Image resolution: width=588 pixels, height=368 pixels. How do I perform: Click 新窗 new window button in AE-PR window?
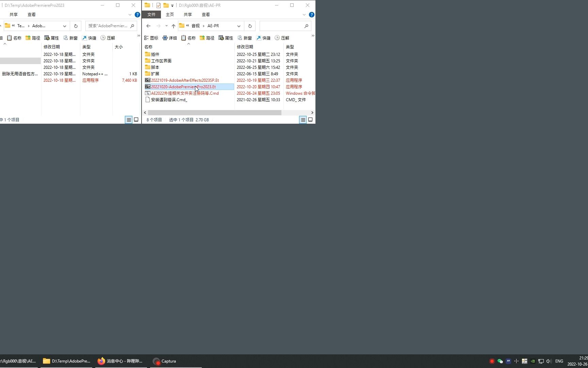coord(244,38)
